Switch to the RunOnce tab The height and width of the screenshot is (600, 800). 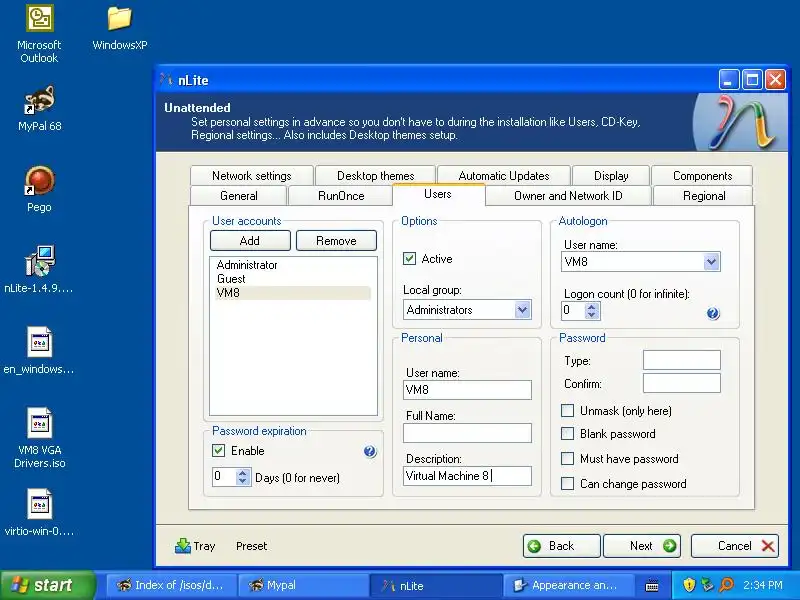pyautogui.click(x=341, y=196)
